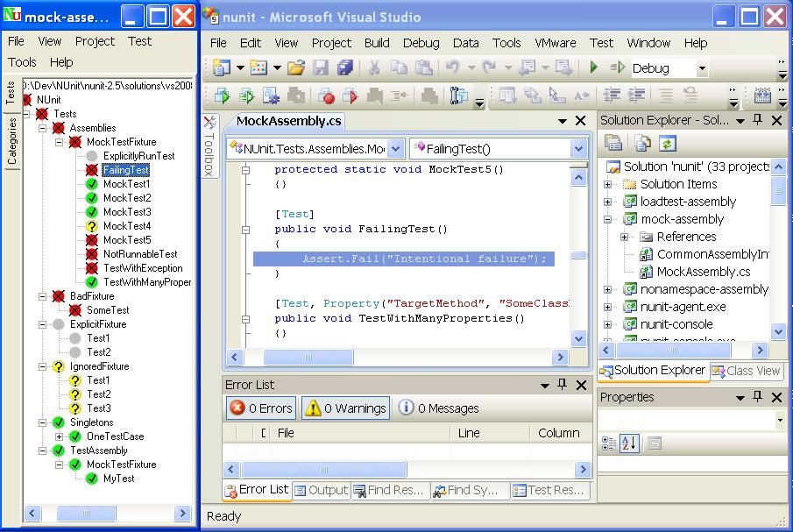
Task: Switch Properties to Alphabetical sorting
Action: pyautogui.click(x=630, y=443)
